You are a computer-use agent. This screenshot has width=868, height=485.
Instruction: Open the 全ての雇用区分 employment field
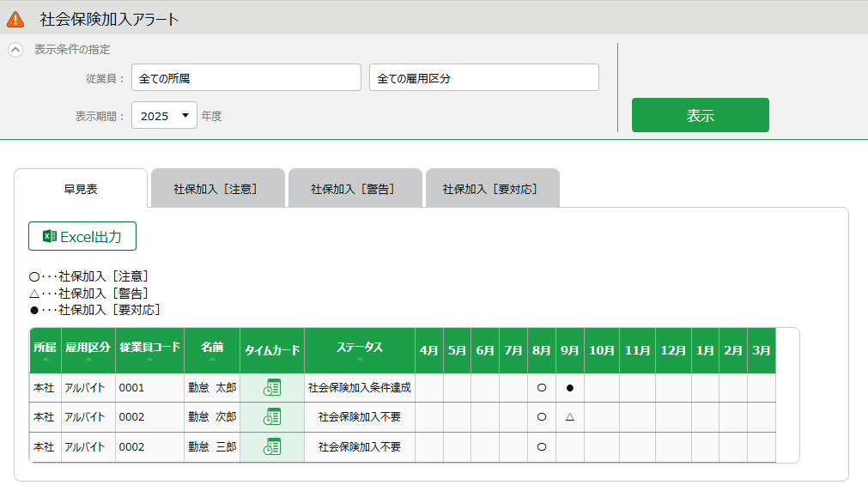(484, 77)
